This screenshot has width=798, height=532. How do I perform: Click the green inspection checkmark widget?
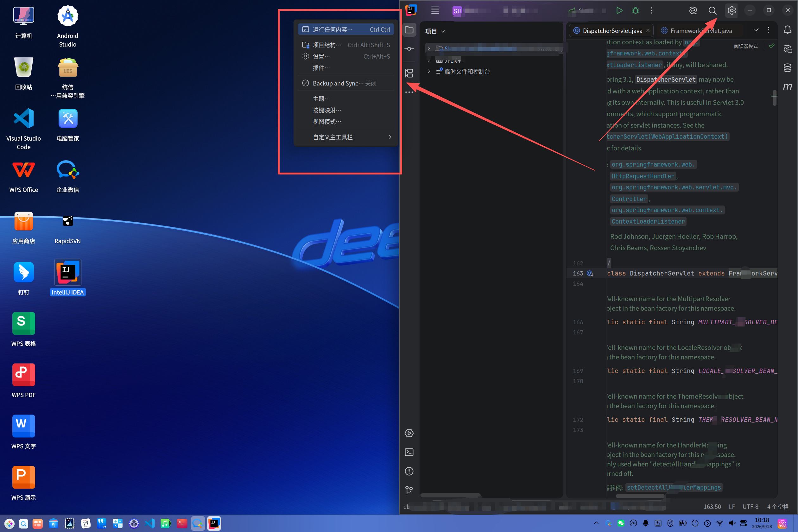(x=771, y=46)
